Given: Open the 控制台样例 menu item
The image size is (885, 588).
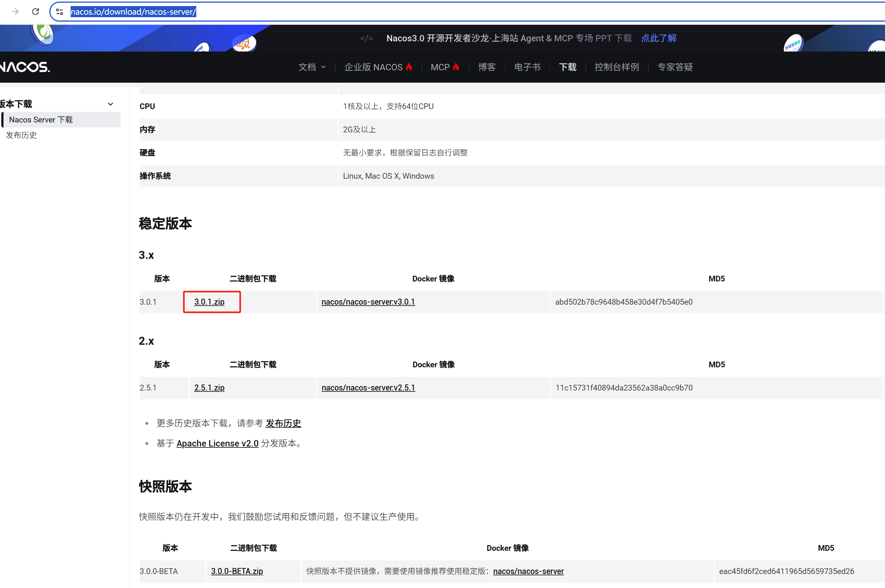Looking at the screenshot, I should coord(617,67).
